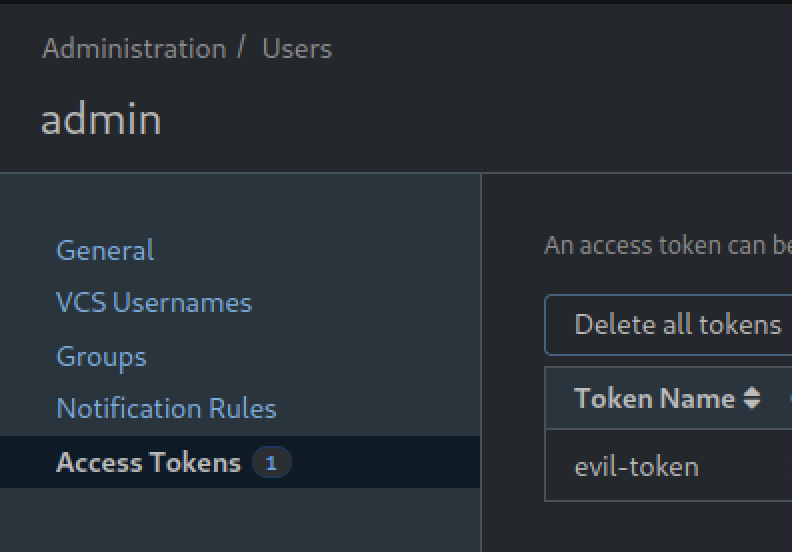
Task: Click the Access Tokens count badge
Action: [x=270, y=463]
